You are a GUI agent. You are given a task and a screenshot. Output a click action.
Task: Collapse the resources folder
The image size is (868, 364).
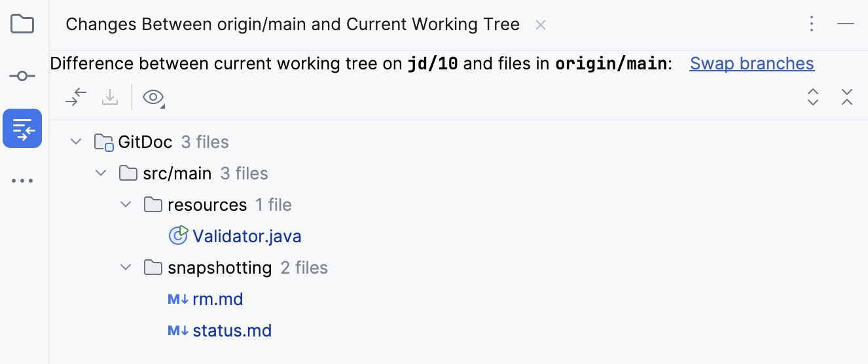(x=126, y=205)
